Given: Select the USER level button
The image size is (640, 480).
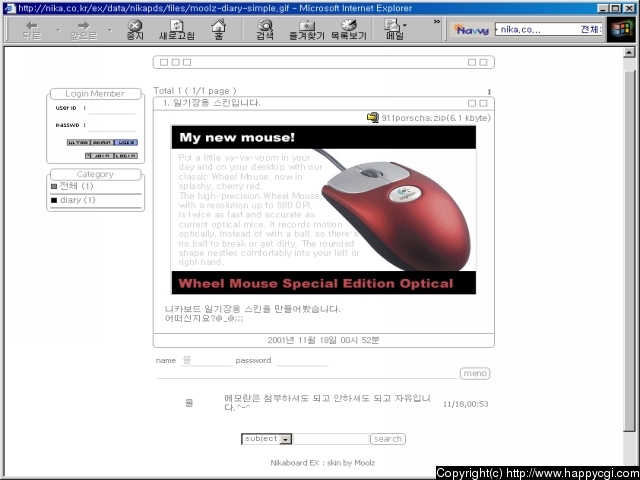Looking at the screenshot, I should (x=126, y=142).
